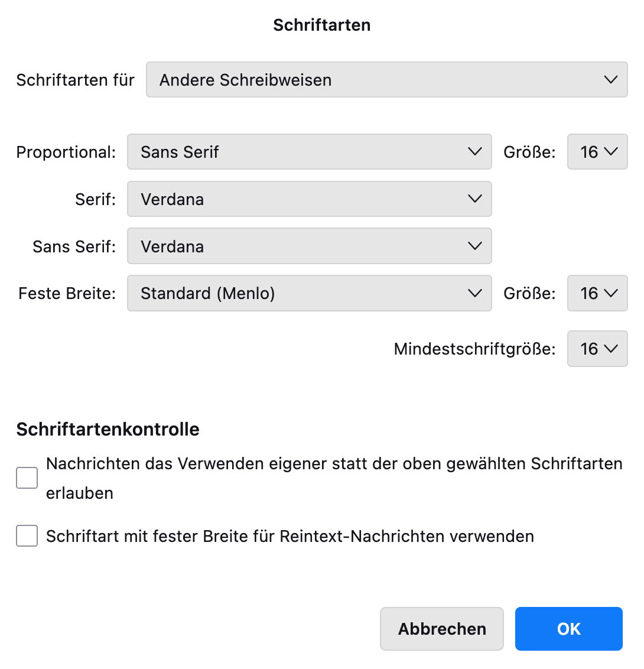Image resolution: width=644 pixels, height=669 pixels.
Task: Click the 'Proportional:' label
Action: [66, 152]
